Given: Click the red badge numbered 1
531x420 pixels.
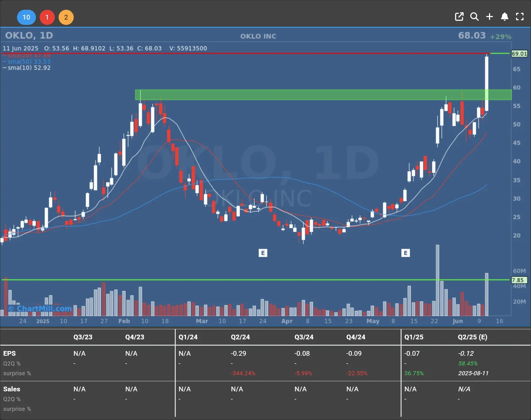Looking at the screenshot, I should [47, 17].
